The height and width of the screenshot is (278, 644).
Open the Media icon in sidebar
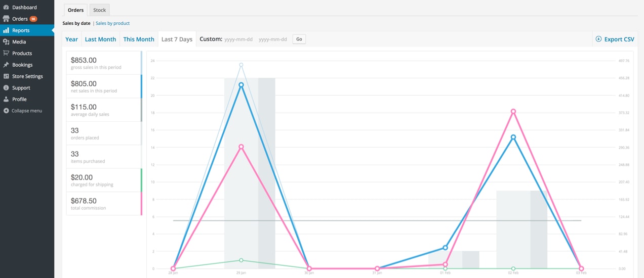[6, 42]
